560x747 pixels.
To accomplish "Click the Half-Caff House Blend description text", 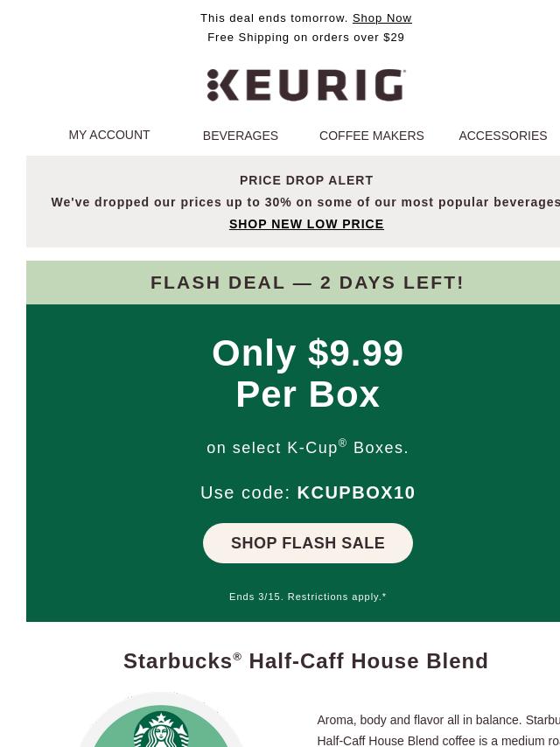I will 438,730.
